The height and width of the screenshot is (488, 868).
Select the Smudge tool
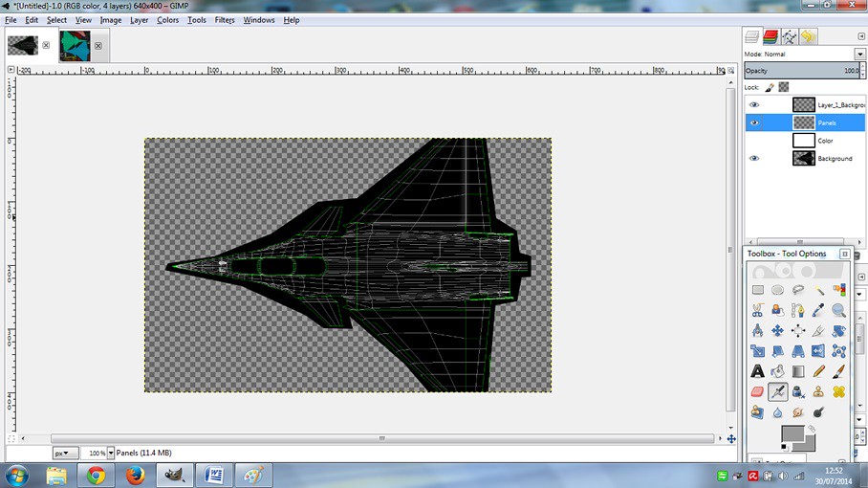coord(797,412)
